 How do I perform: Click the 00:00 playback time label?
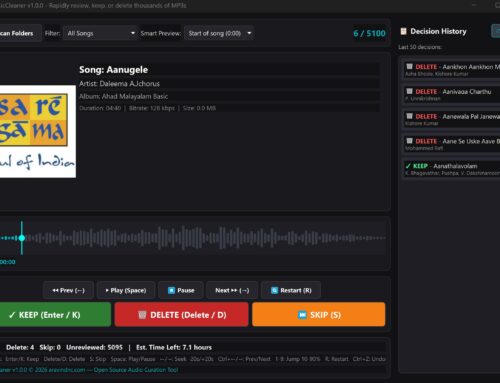point(7,262)
